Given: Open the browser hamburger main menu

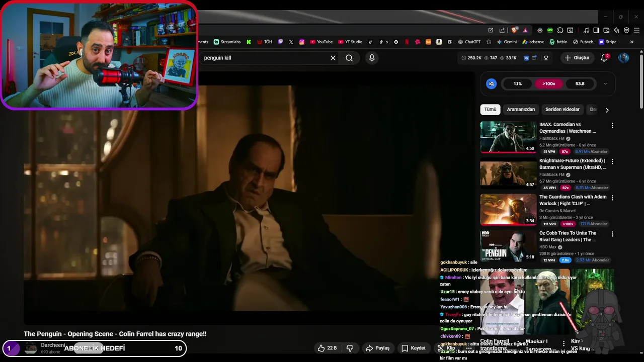Looking at the screenshot, I should (636, 30).
